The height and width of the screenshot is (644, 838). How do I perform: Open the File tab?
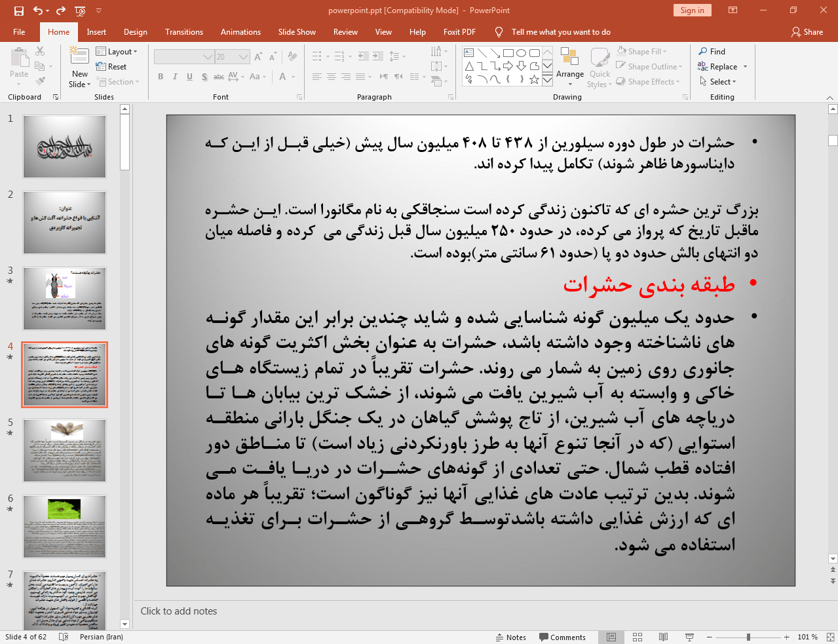[19, 32]
